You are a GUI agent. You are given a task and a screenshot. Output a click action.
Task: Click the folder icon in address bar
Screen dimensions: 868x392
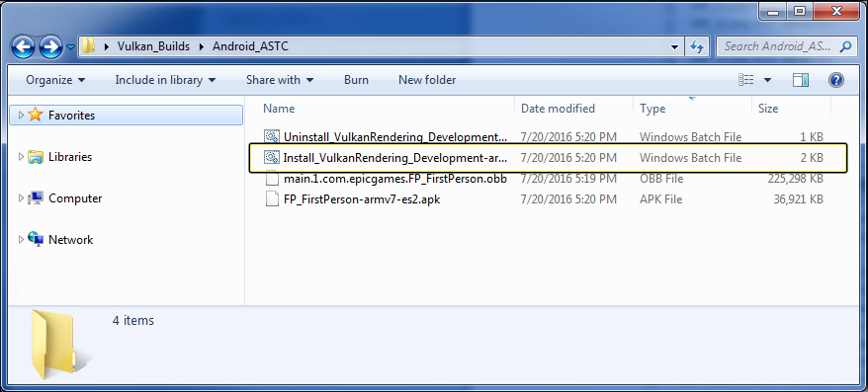point(89,46)
